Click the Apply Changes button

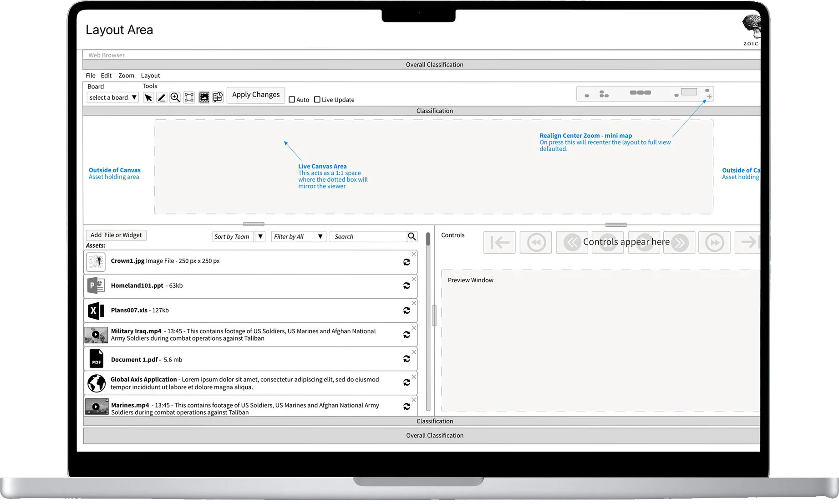point(256,95)
